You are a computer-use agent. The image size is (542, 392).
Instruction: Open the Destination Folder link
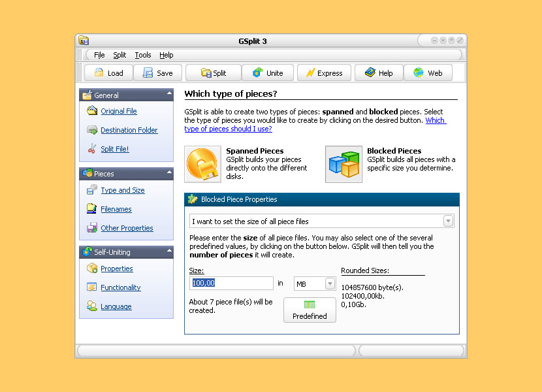click(x=129, y=130)
